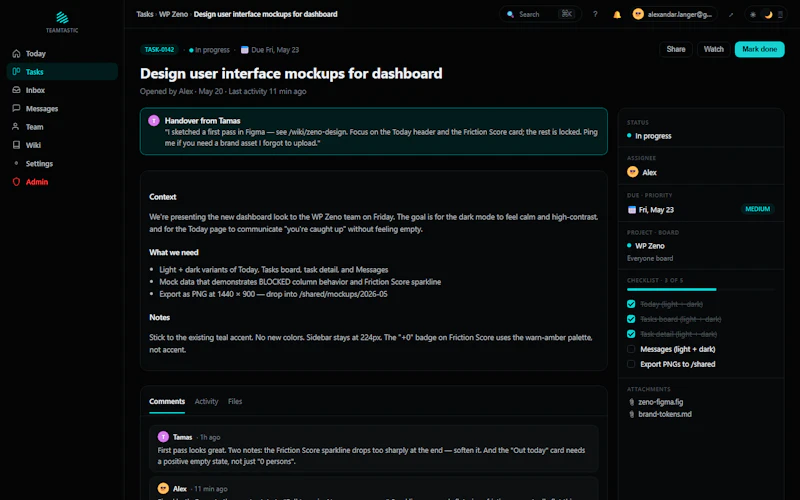The width and height of the screenshot is (800, 500).
Task: Open Tasks in the sidebar
Action: pyautogui.click(x=62, y=71)
